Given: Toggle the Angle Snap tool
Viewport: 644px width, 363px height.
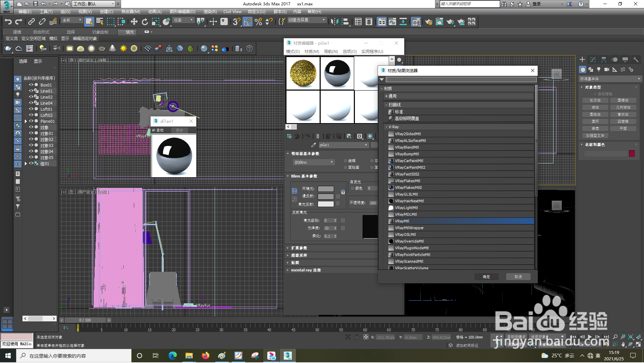Looking at the screenshot, I should [247, 22].
